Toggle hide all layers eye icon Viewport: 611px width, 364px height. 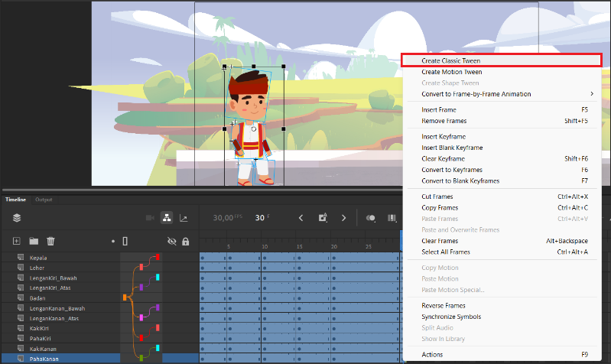[171, 241]
